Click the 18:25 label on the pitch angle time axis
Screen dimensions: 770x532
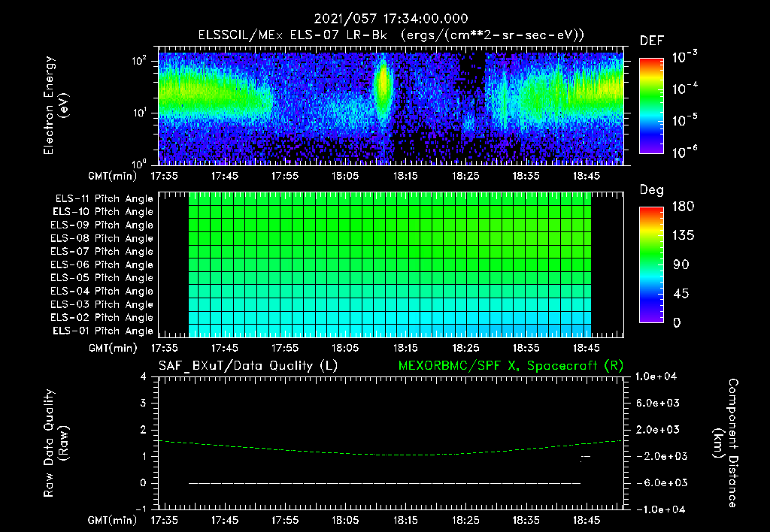(x=465, y=348)
